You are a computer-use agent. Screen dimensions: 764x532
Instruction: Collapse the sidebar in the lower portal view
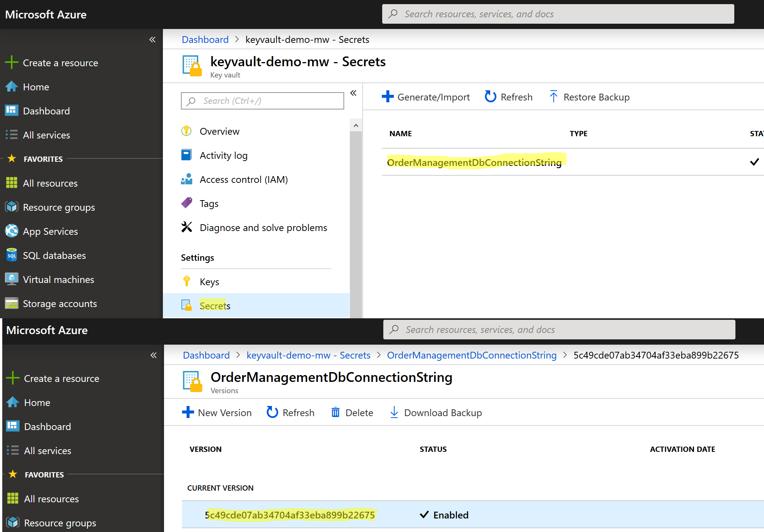pyautogui.click(x=153, y=355)
